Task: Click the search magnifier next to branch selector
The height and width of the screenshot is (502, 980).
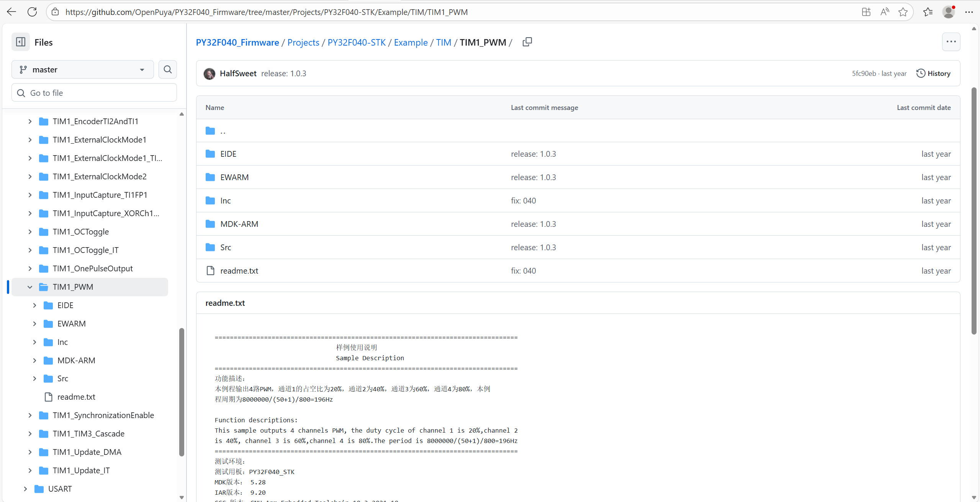Action: tap(167, 69)
